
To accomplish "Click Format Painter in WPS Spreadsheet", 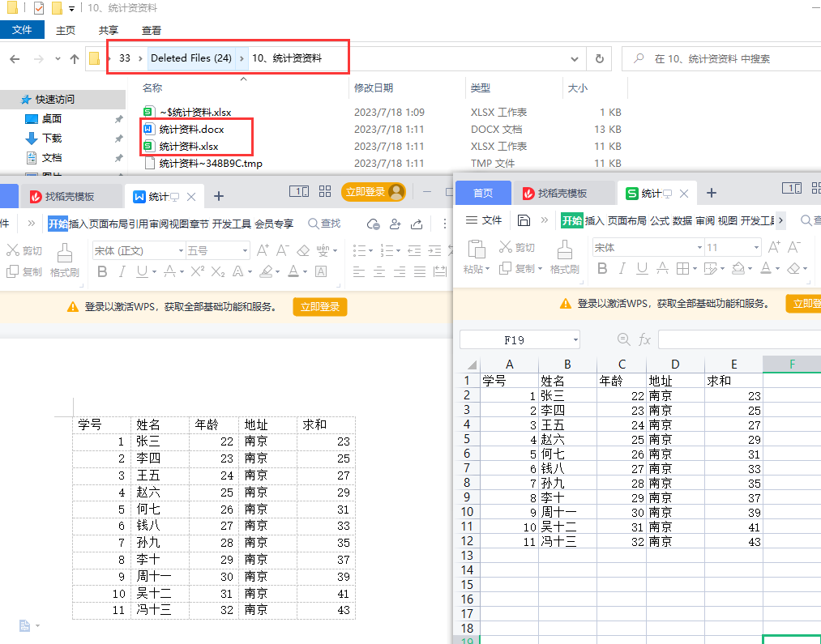I will point(564,257).
